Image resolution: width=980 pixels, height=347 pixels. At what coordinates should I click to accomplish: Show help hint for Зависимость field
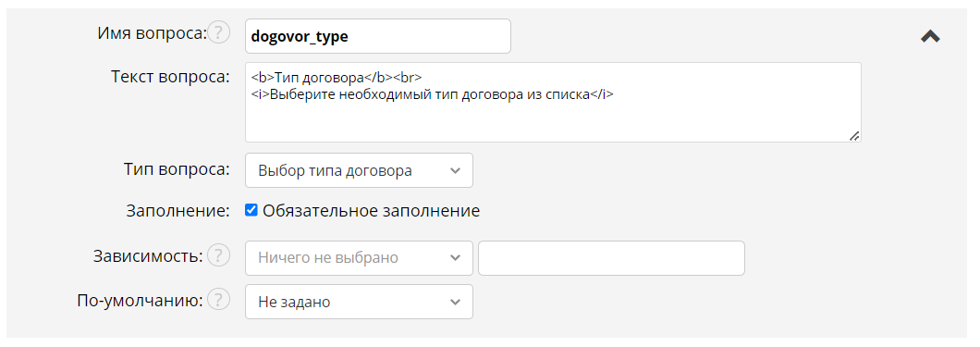pyautogui.click(x=218, y=255)
